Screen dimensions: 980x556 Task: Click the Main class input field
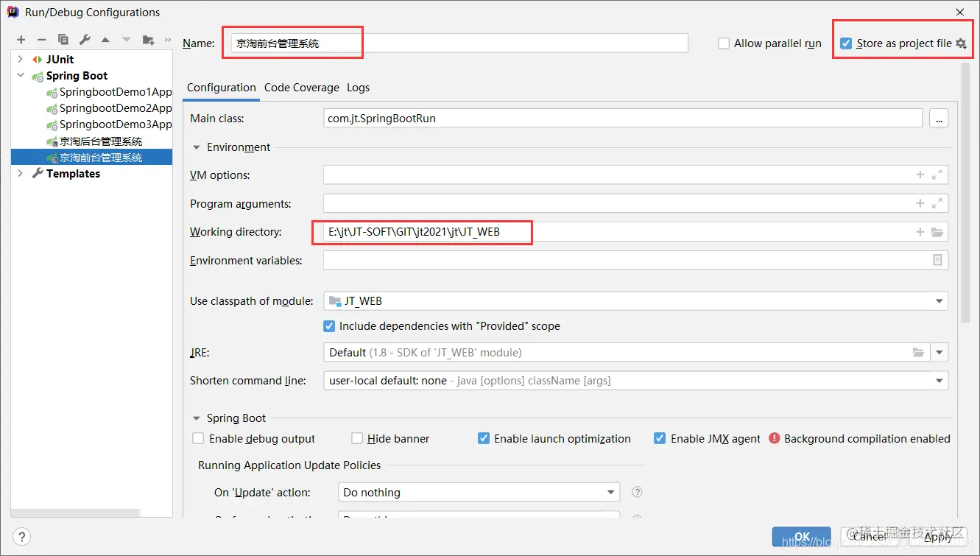623,118
